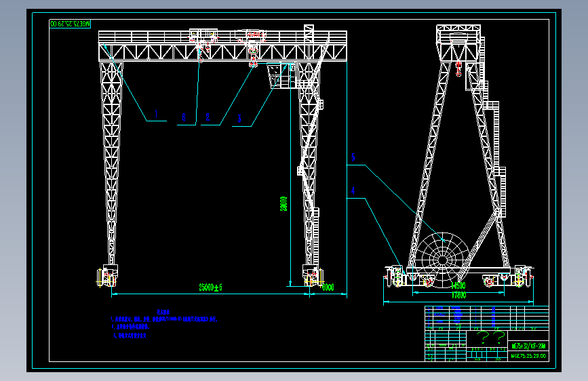The width and height of the screenshot is (588, 381).
Task: Click part callout number 1
Action: (156, 114)
